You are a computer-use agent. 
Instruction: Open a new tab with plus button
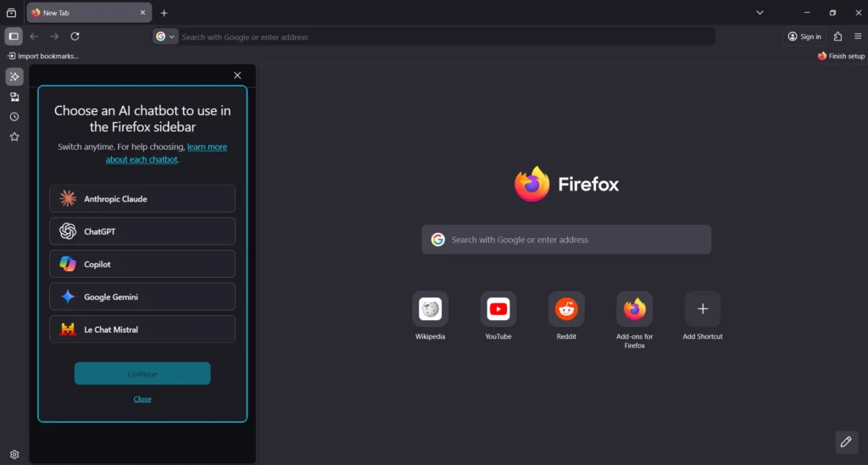click(164, 13)
